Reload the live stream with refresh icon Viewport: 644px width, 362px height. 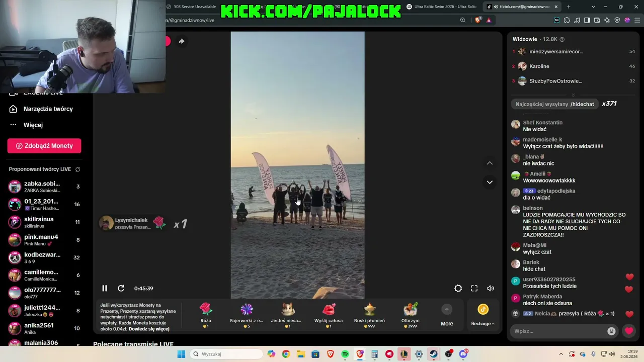pyautogui.click(x=121, y=288)
